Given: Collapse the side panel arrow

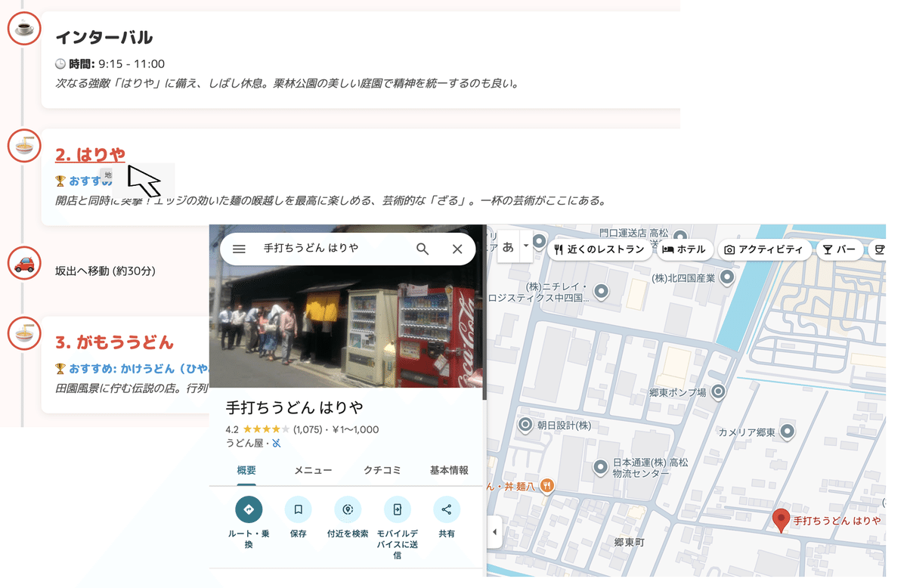Looking at the screenshot, I should click(x=495, y=532).
